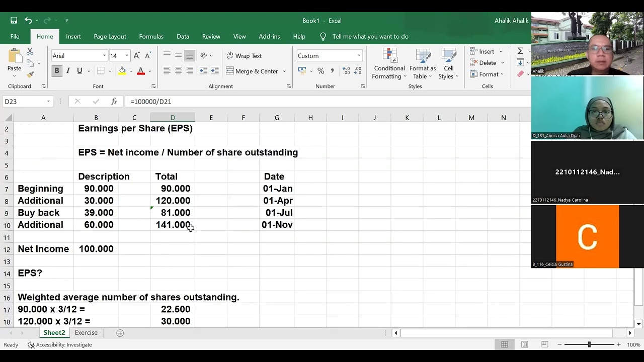Screen dimensions: 644x362
Task: Click the zoom in plus icon
Action: 618,344
